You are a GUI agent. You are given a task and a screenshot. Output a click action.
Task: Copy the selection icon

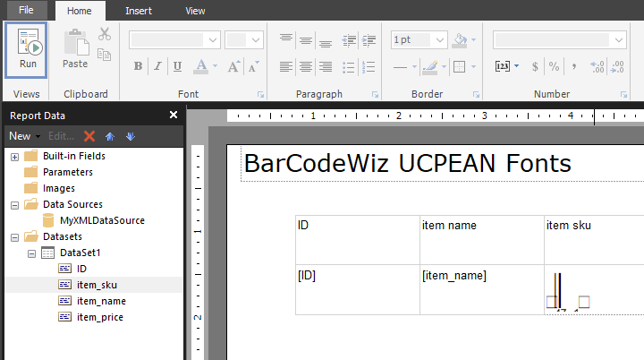tap(105, 55)
